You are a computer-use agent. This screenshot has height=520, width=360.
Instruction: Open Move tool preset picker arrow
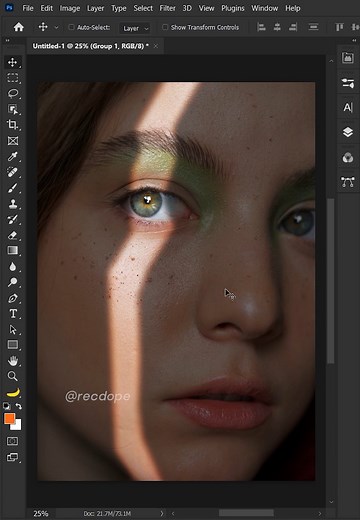click(x=56, y=27)
